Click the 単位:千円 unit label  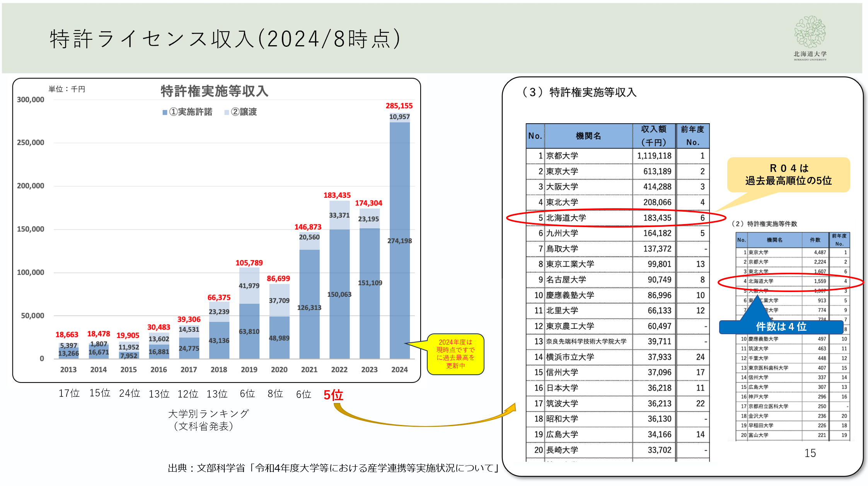pyautogui.click(x=67, y=89)
